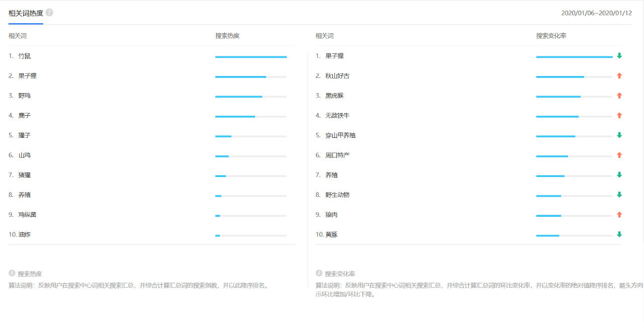This screenshot has width=644, height=322.
Task: Select the 相关词热度 tab
Action: click(26, 13)
